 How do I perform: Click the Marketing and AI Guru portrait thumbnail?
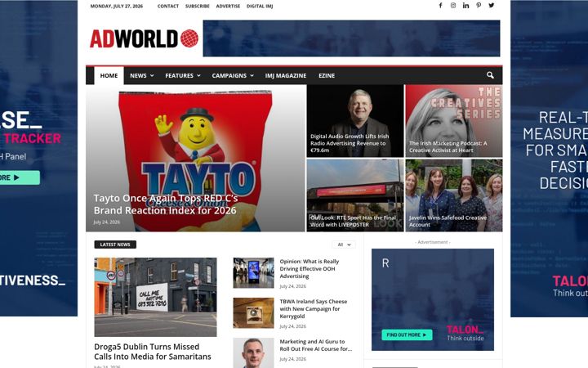(x=253, y=353)
